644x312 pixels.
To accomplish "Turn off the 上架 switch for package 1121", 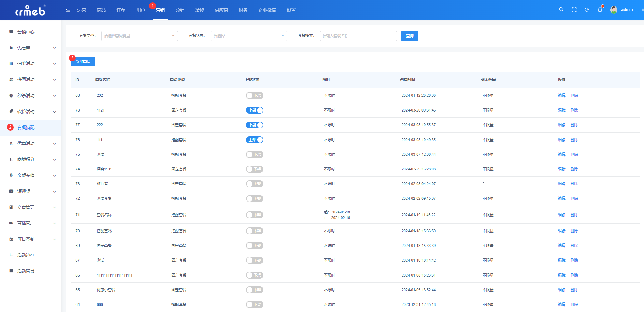I will tap(255, 110).
